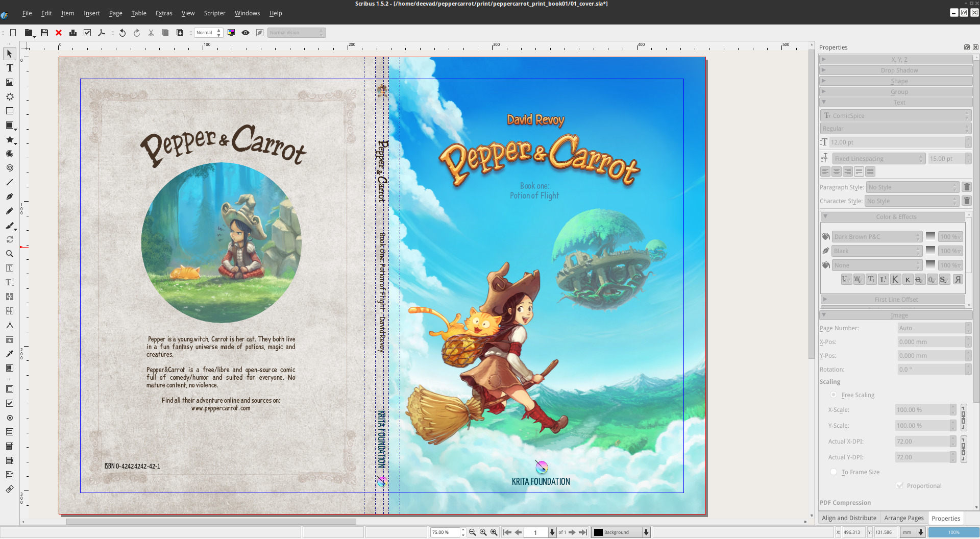Open the Insert menu

pyautogui.click(x=92, y=13)
